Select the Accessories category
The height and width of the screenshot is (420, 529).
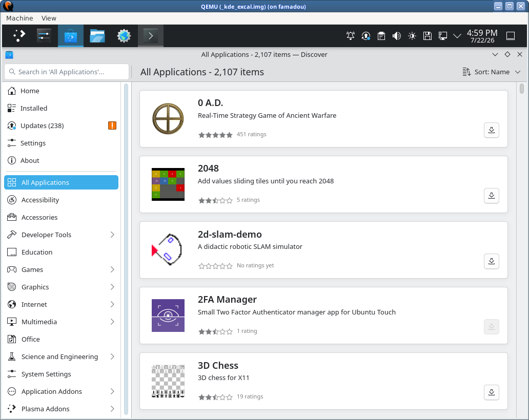pyautogui.click(x=61, y=217)
